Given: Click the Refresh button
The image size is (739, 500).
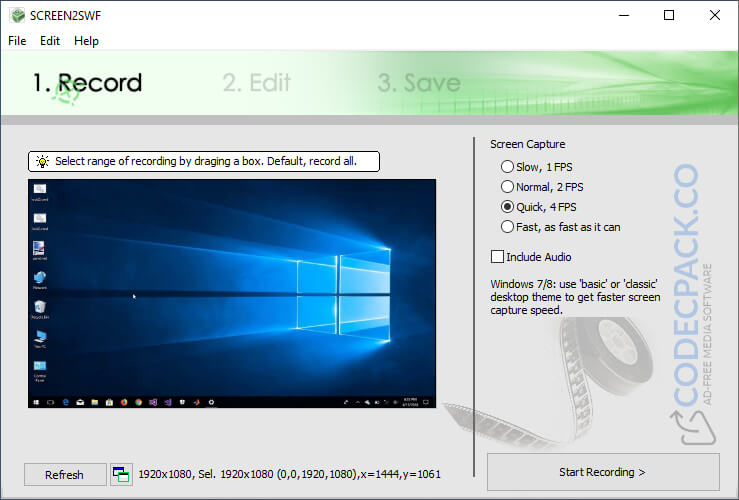Looking at the screenshot, I should [65, 475].
